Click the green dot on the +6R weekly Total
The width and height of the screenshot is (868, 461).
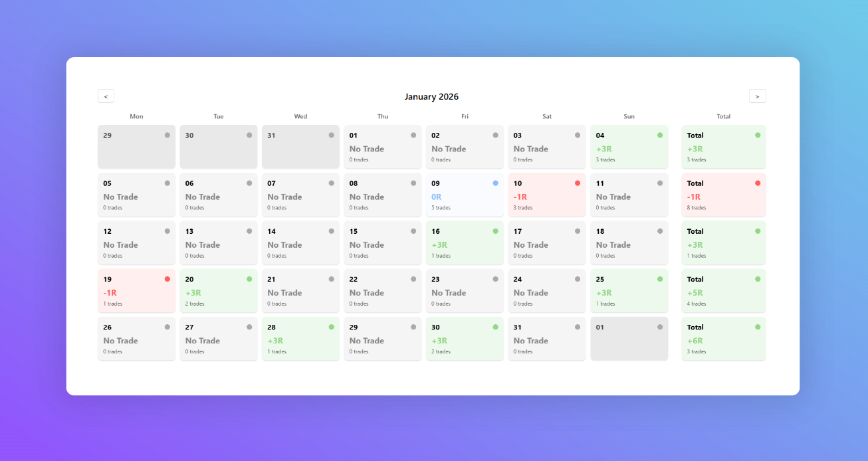(x=758, y=327)
